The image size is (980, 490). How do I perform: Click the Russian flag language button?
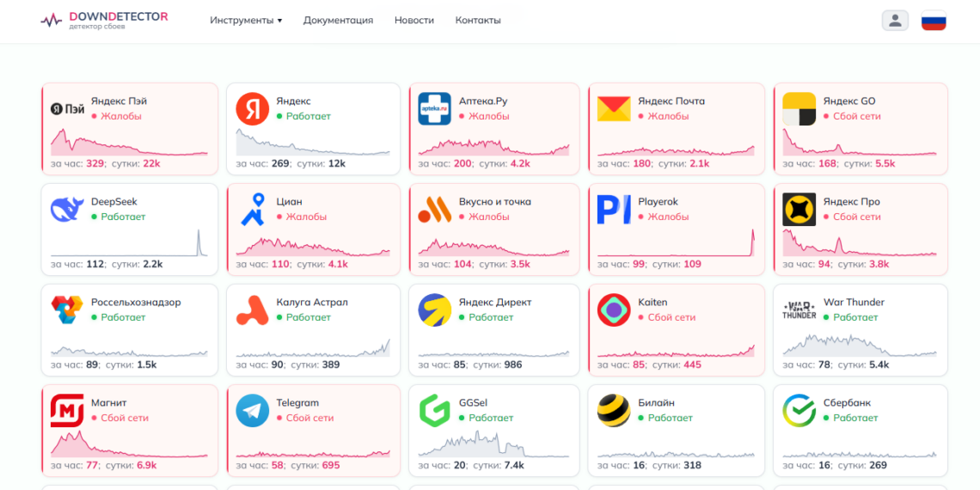pos(934,20)
